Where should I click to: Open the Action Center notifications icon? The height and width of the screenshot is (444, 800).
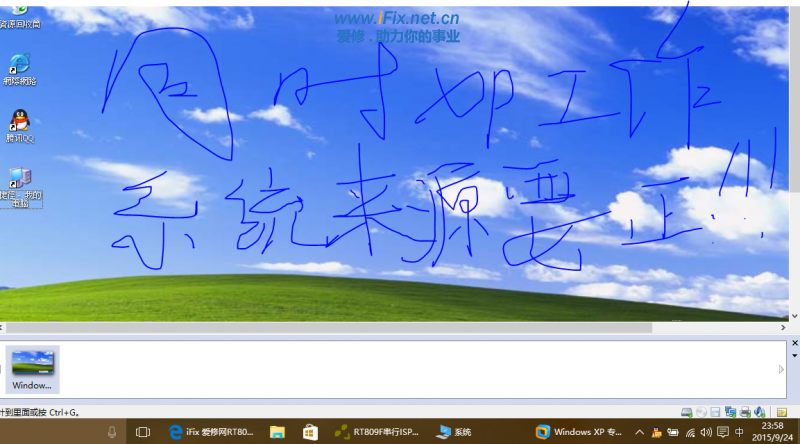(x=722, y=432)
